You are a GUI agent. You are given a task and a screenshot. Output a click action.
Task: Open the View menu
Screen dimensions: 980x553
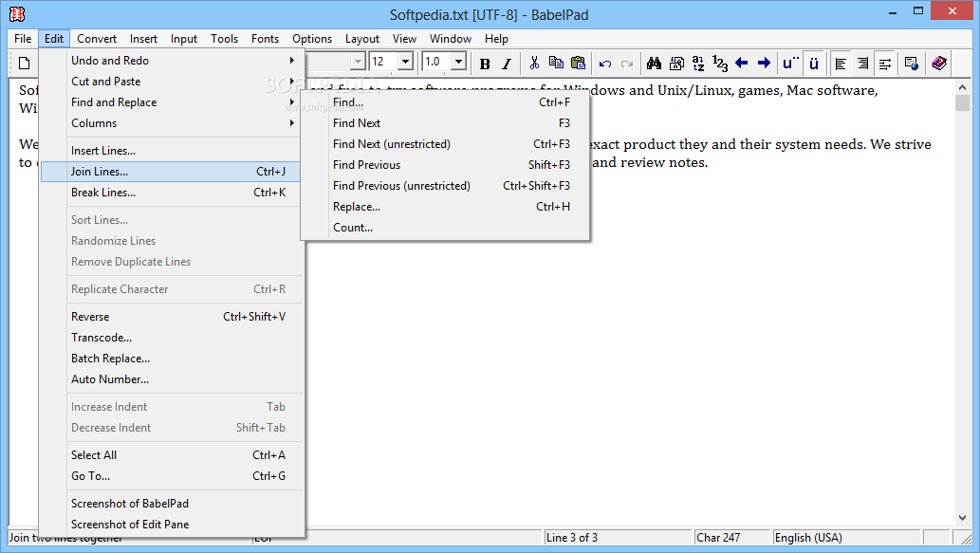(404, 39)
